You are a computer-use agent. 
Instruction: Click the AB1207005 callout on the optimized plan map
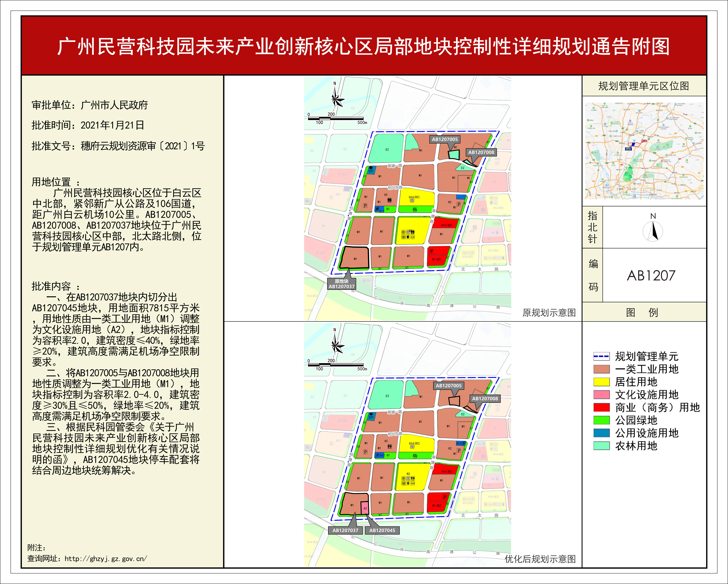coord(448,386)
